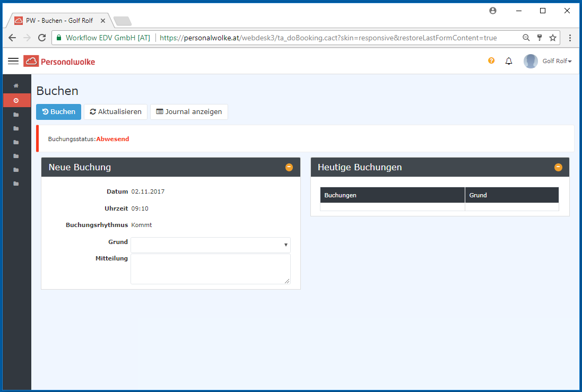
Task: Click the browser reload icon
Action: coord(42,38)
